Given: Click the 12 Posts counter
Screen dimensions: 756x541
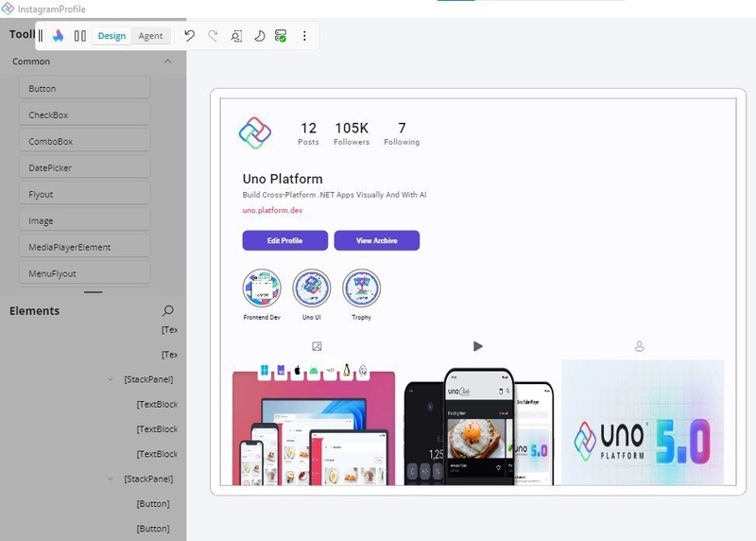Looking at the screenshot, I should pos(309,133).
